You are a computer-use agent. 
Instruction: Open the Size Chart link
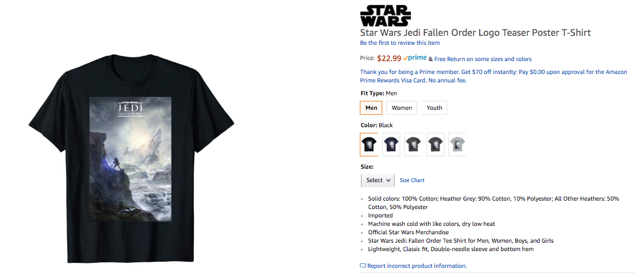[412, 180]
